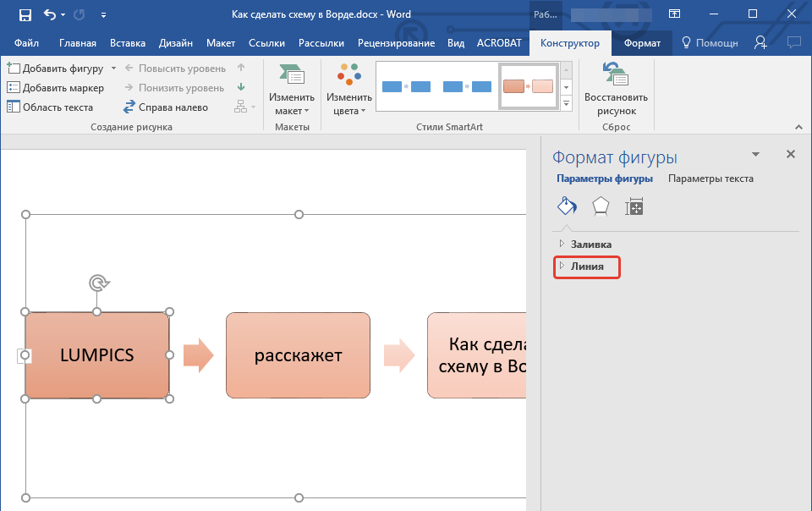Open Fill & Line paint bucket tab
The width and height of the screenshot is (812, 511).
566,206
